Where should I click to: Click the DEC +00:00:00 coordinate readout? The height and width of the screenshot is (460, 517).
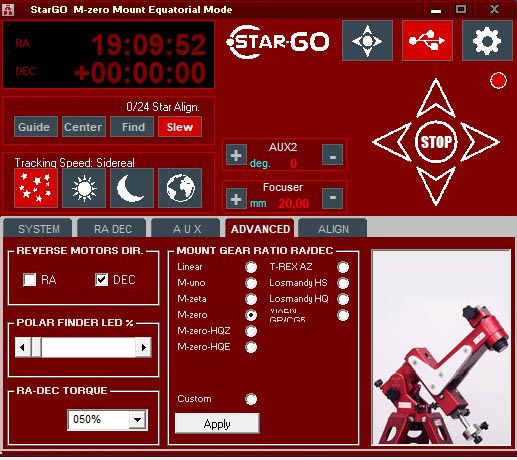click(140, 72)
